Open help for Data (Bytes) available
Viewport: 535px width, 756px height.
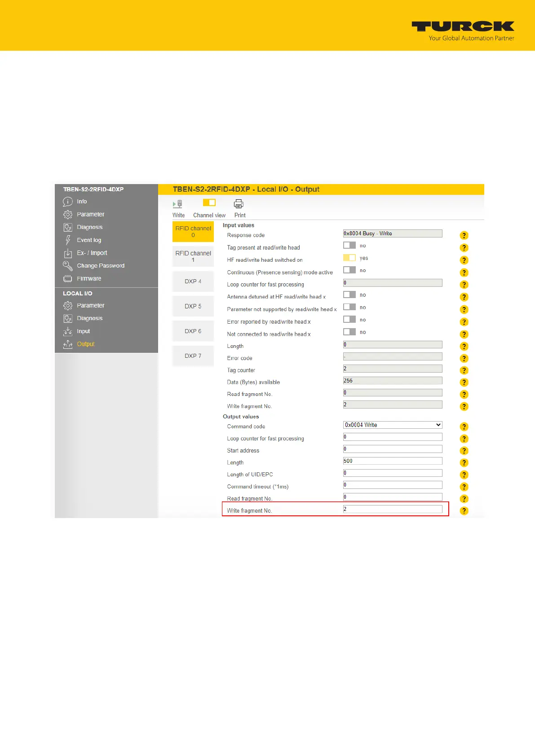point(464,382)
